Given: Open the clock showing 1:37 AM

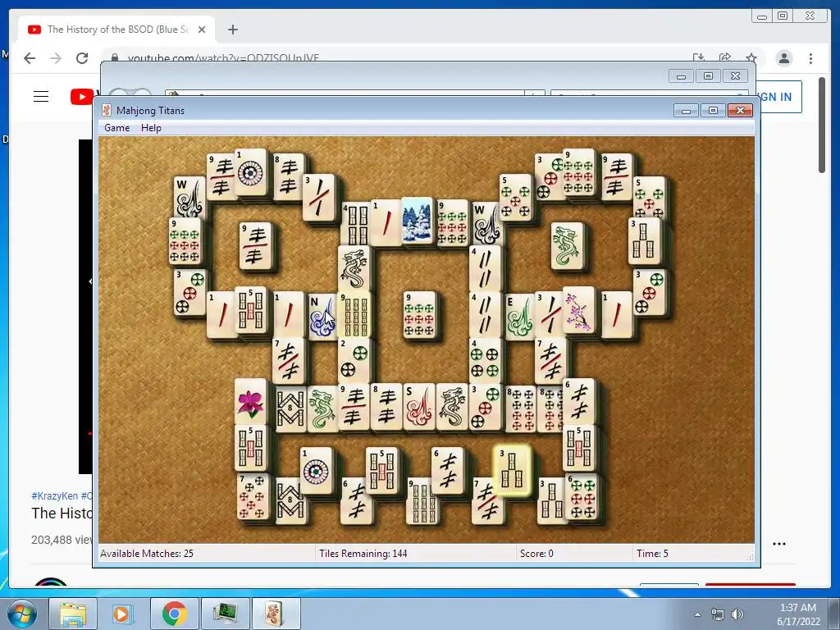Looking at the screenshot, I should (x=798, y=614).
